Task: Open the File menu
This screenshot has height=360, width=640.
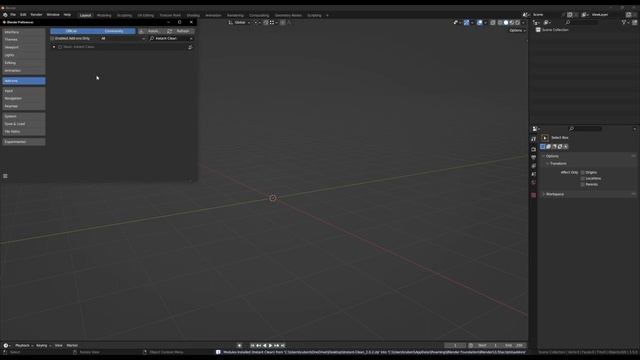Action: 13,15
